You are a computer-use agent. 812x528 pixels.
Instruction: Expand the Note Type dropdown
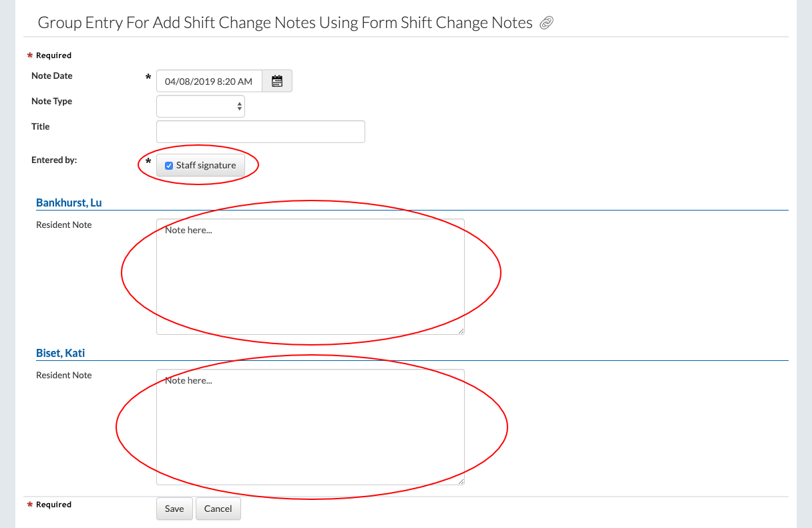200,106
